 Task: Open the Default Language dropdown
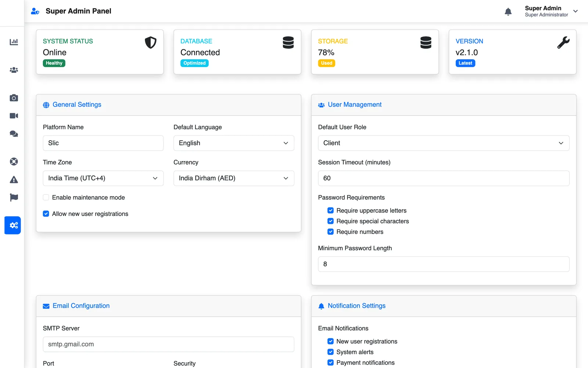click(x=234, y=143)
